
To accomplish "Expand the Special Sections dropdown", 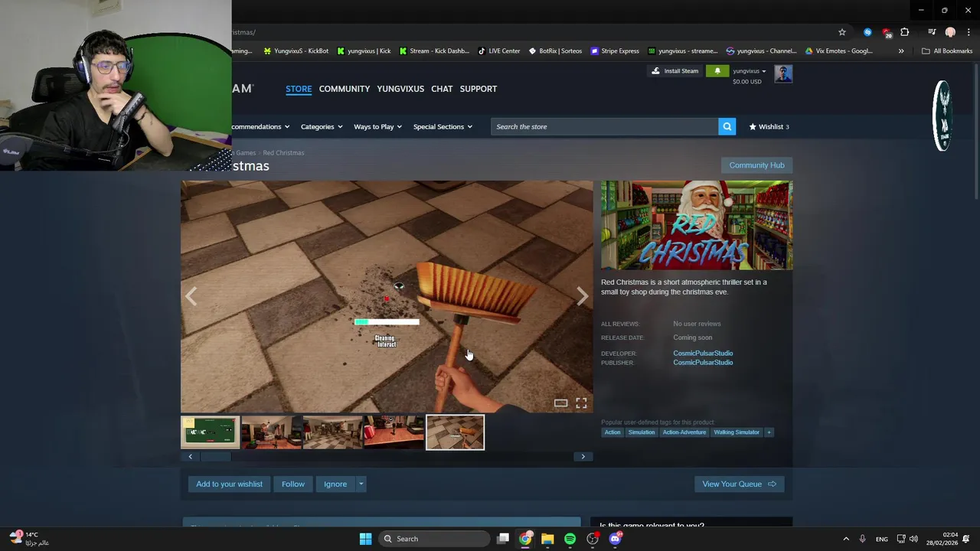I will pos(443,127).
